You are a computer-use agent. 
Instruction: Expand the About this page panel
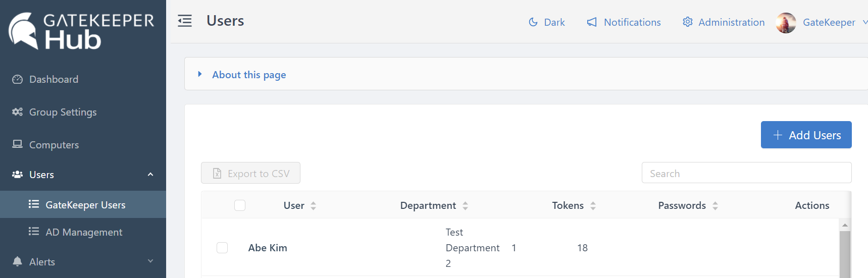(x=200, y=74)
